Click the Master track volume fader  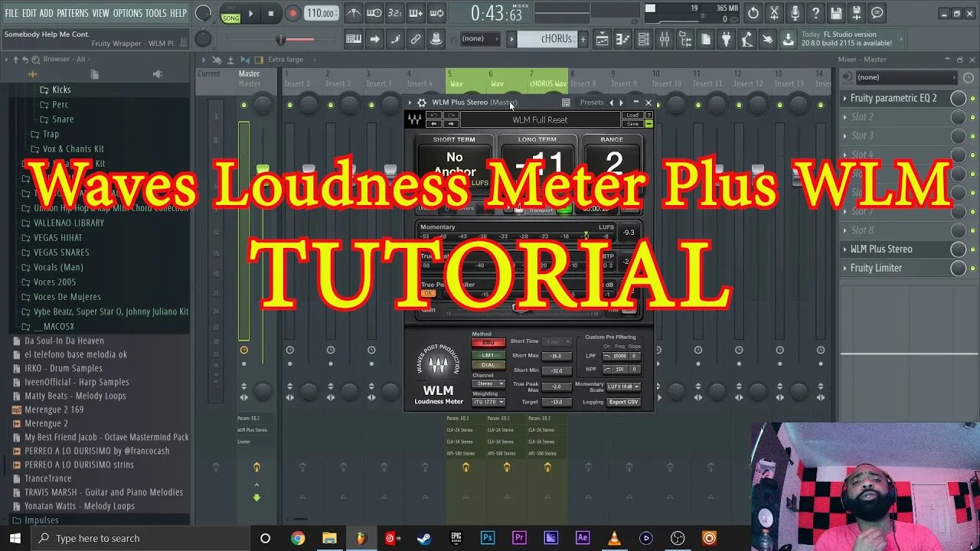pyautogui.click(x=263, y=170)
